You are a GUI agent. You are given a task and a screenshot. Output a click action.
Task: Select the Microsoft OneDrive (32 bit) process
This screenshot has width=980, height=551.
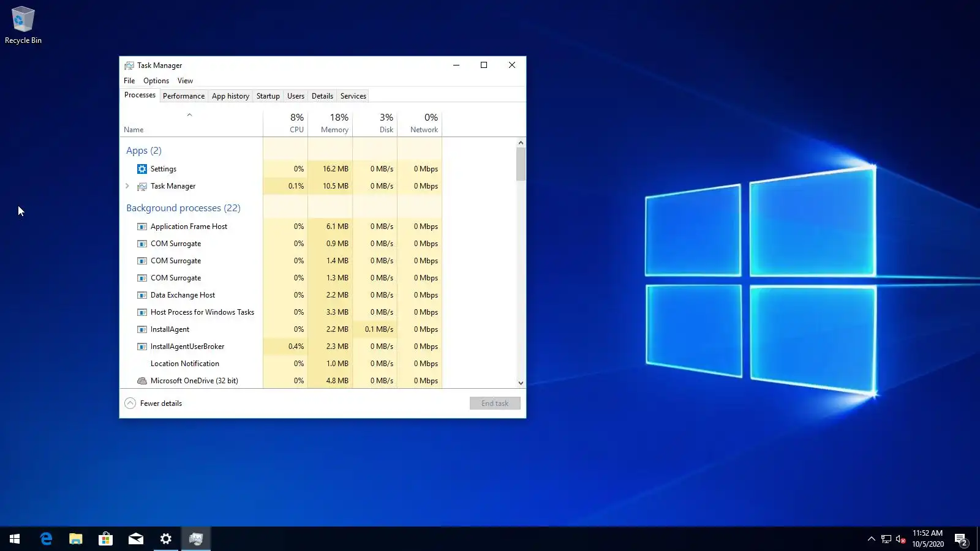(281, 381)
